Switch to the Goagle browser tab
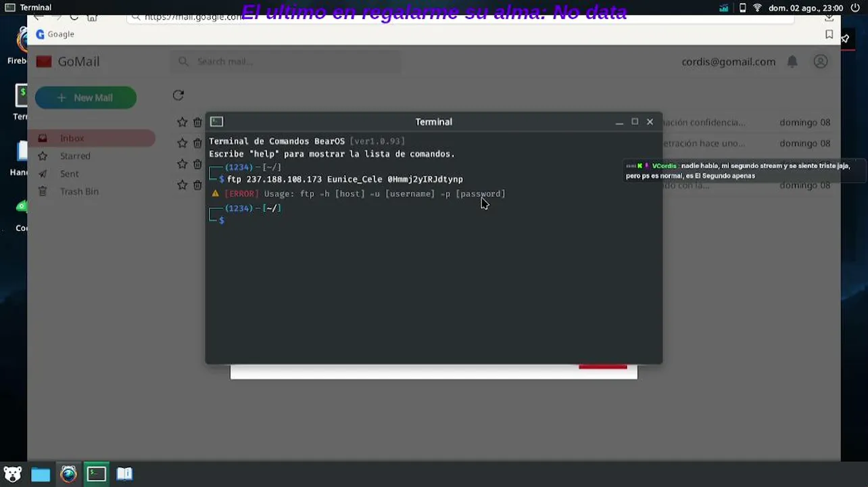This screenshot has width=868, height=487. click(55, 34)
